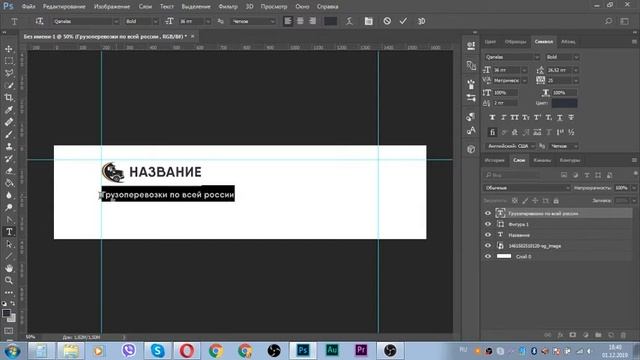Create 3D from text
This screenshot has width=640, height=360.
coord(421,21)
